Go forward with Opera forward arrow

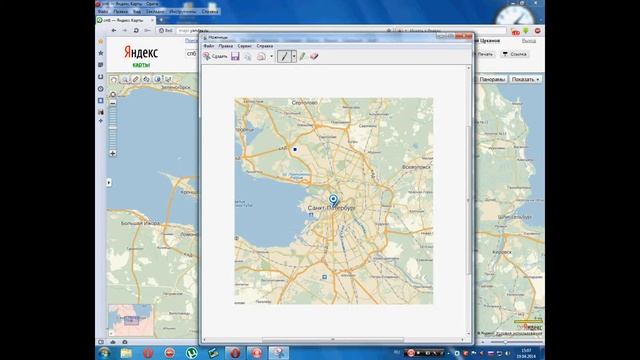point(124,30)
